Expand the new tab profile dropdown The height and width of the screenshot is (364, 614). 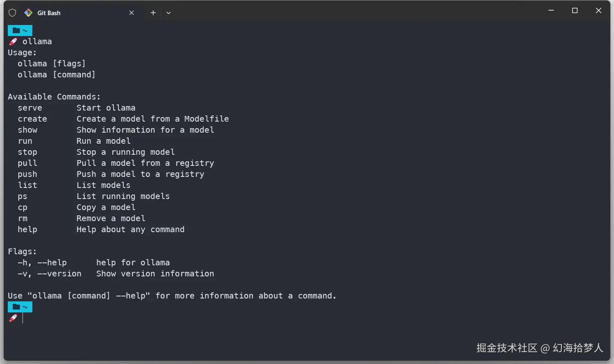tap(168, 13)
